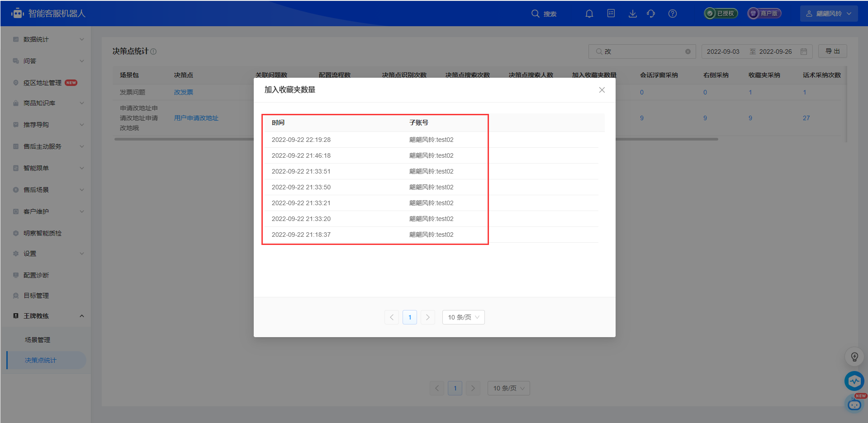This screenshot has width=868, height=423.
Task: Click the 子账号 column header in dialog
Action: [x=419, y=122]
